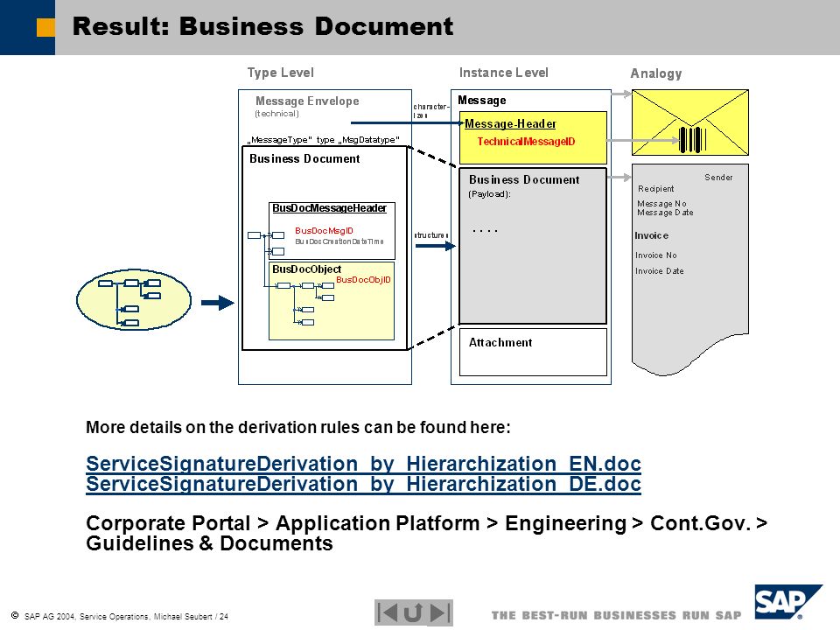Select the red TechnicalMessageID text

[x=526, y=142]
